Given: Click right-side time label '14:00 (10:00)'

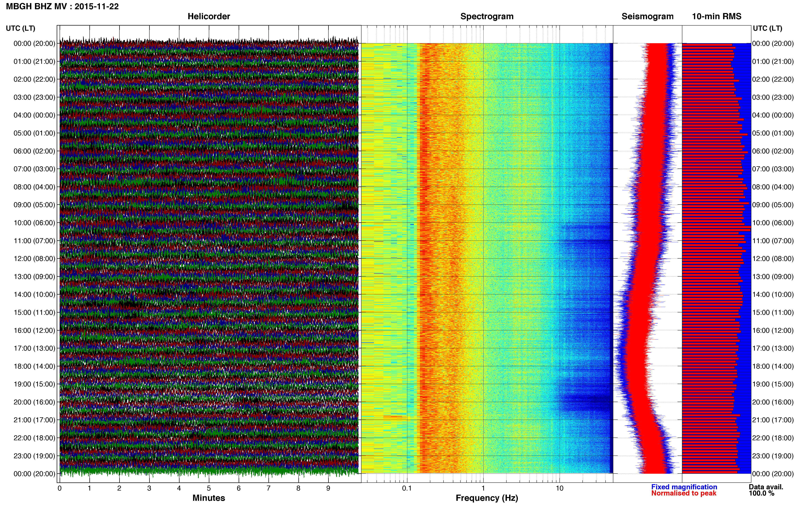Looking at the screenshot, I should click(x=773, y=295).
